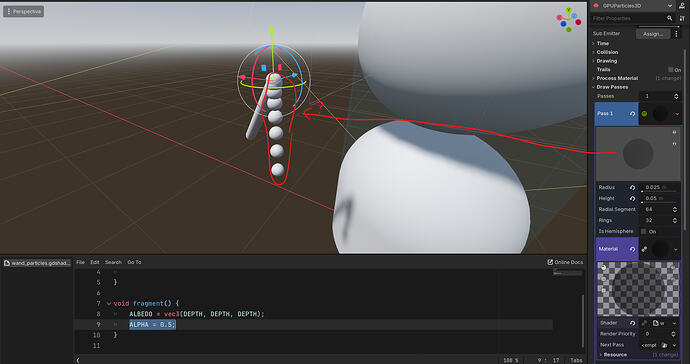Revert the Shader property value

(632, 323)
